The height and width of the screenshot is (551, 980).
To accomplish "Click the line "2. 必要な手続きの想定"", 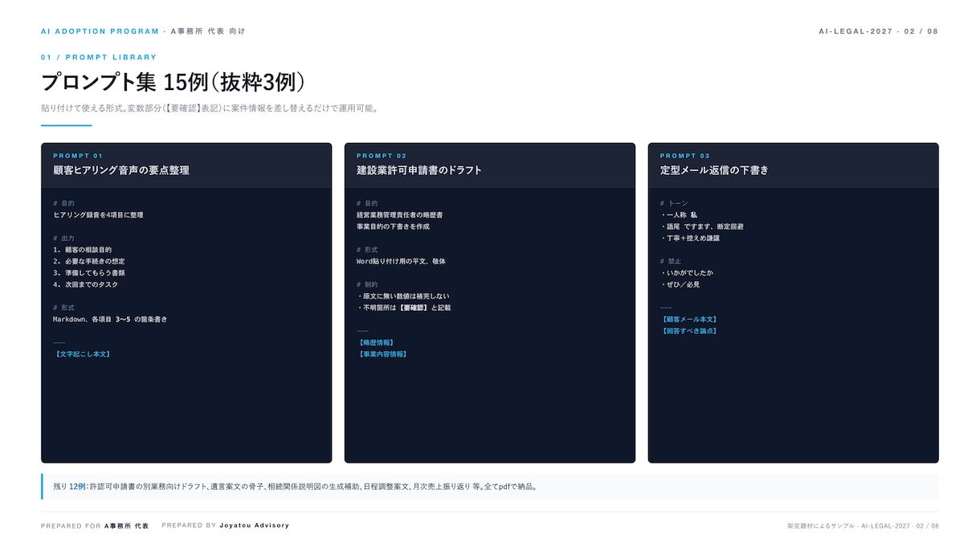I will (x=88, y=262).
